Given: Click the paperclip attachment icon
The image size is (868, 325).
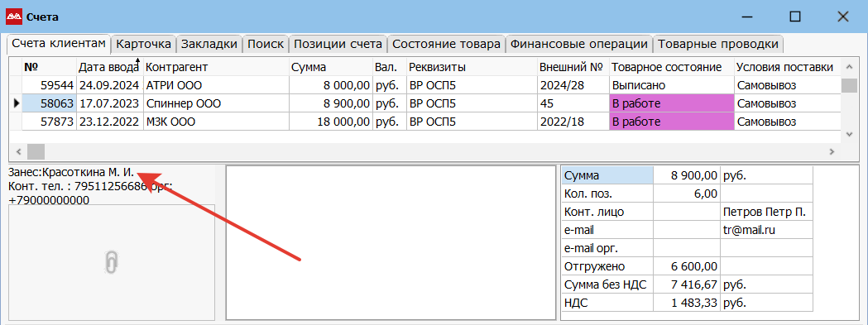Looking at the screenshot, I should click(x=111, y=261).
